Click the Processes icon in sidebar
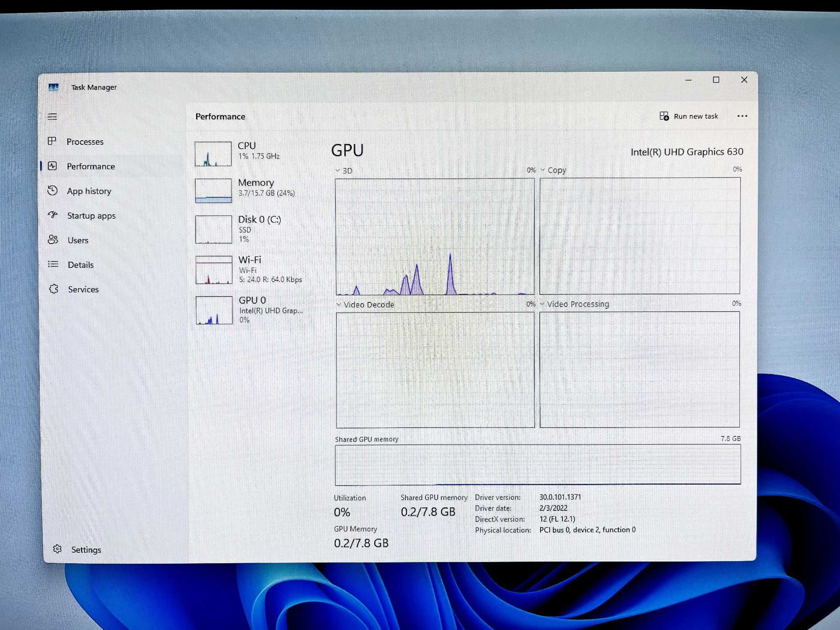This screenshot has width=840, height=630. 52,141
